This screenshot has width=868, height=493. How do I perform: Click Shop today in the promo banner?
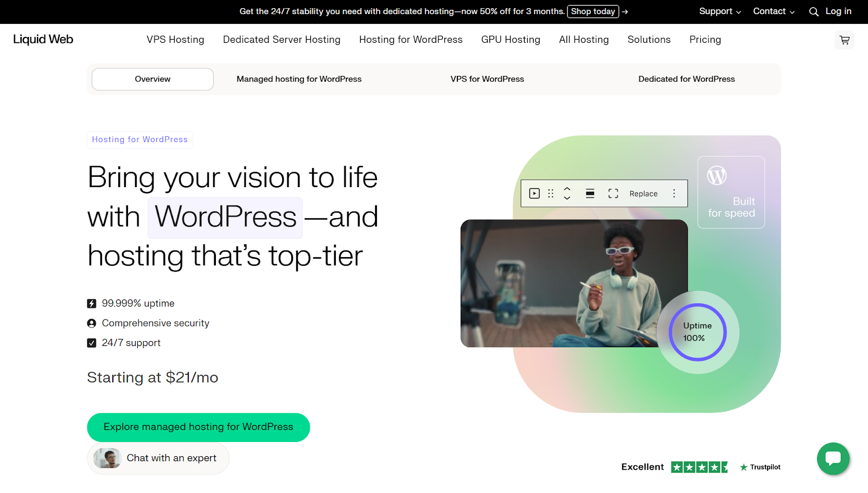592,11
